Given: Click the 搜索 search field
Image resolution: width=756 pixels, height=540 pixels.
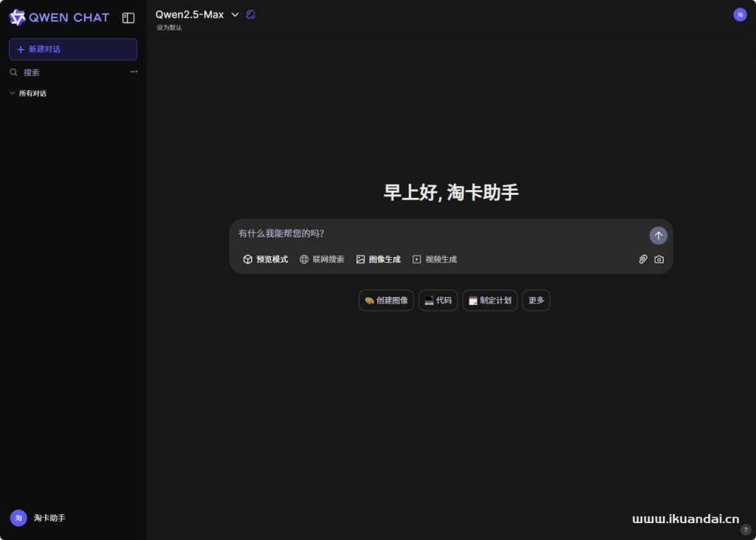Looking at the screenshot, I should click(67, 72).
